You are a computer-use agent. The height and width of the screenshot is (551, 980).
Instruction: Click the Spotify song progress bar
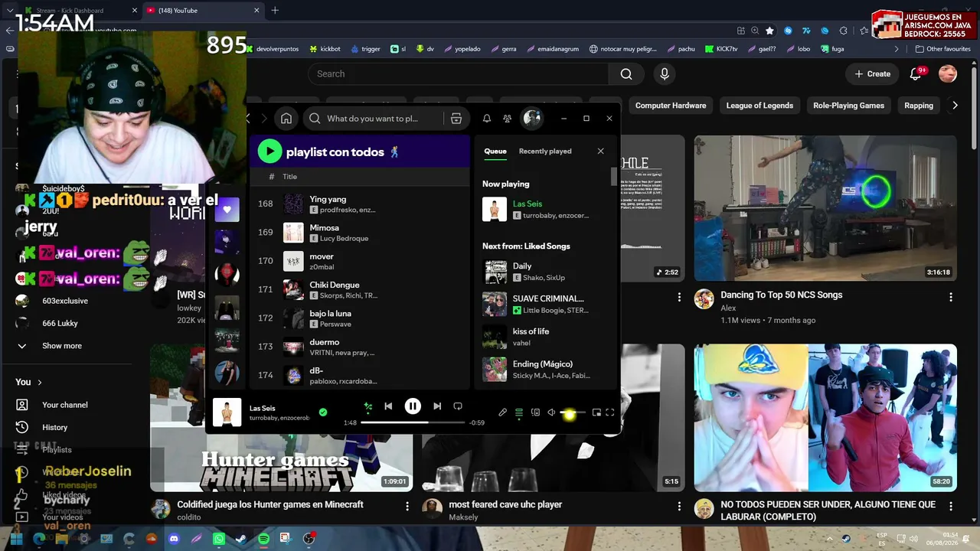click(x=413, y=422)
